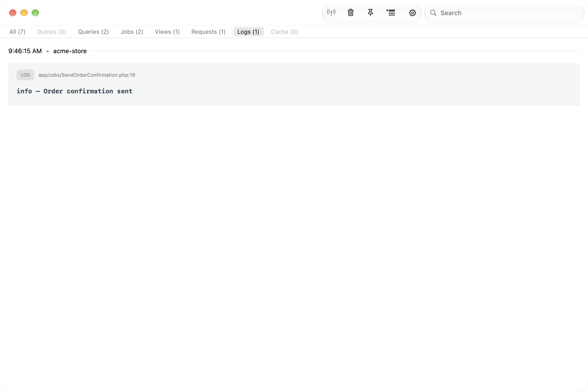Close the window with red button
The width and height of the screenshot is (588, 392).
(x=13, y=13)
